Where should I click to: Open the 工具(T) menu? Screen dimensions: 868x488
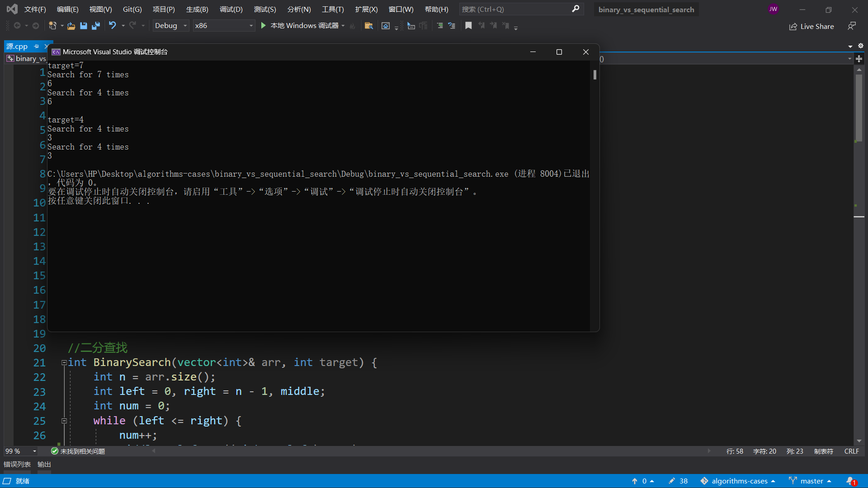(x=333, y=9)
